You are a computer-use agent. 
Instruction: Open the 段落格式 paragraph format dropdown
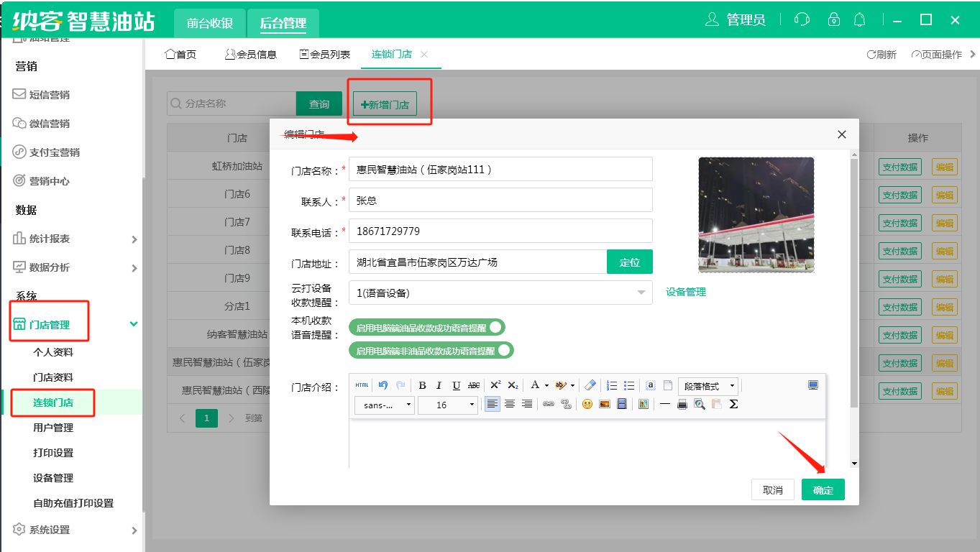pyautogui.click(x=708, y=386)
